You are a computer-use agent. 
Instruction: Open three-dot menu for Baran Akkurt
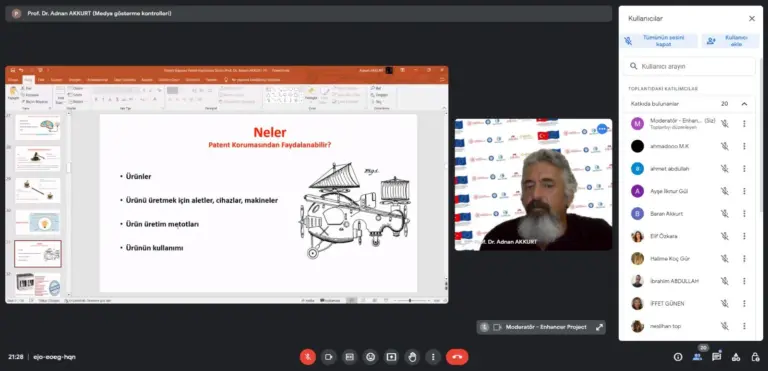pyautogui.click(x=744, y=214)
